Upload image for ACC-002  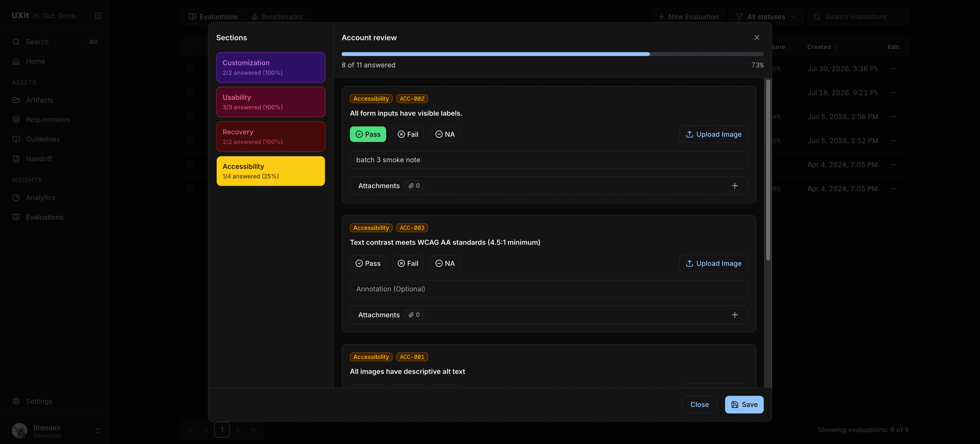click(x=713, y=134)
